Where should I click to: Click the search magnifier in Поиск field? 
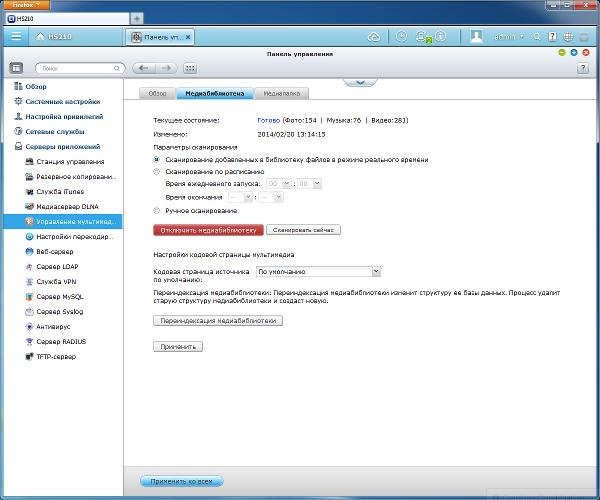[x=117, y=68]
